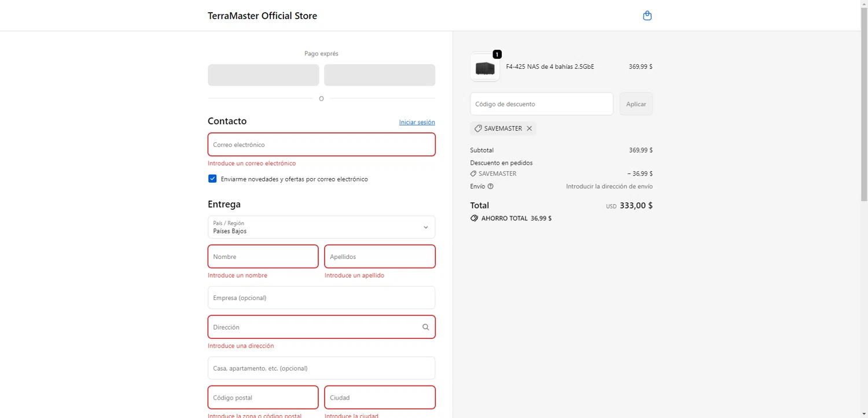Click the Descuento en pedidos label
This screenshot has height=418, width=868.
(501, 163)
